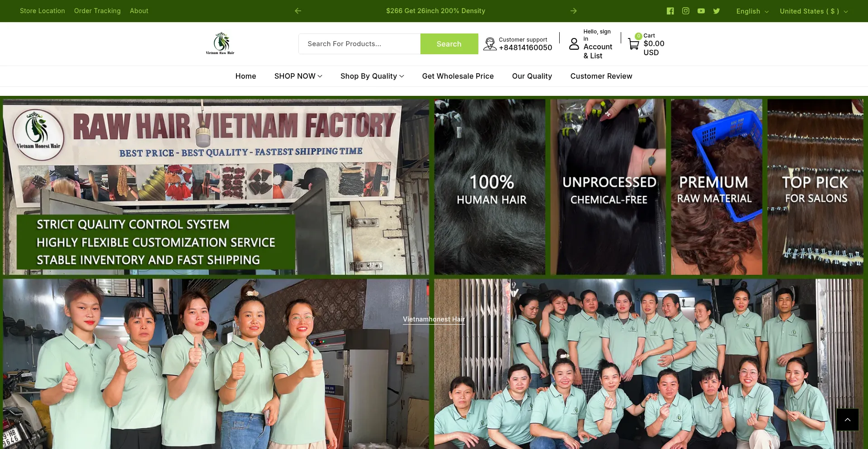The image size is (868, 449).
Task: Expand the Shop By Quality menu
Action: pos(372,76)
